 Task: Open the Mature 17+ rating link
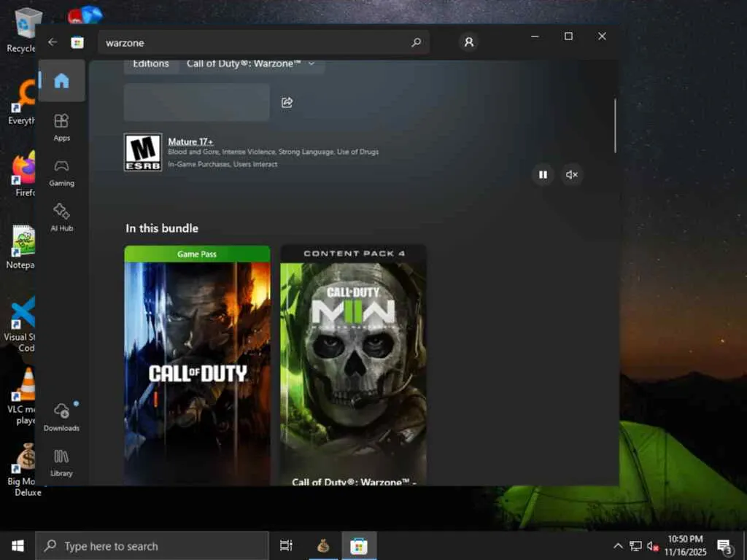point(190,141)
